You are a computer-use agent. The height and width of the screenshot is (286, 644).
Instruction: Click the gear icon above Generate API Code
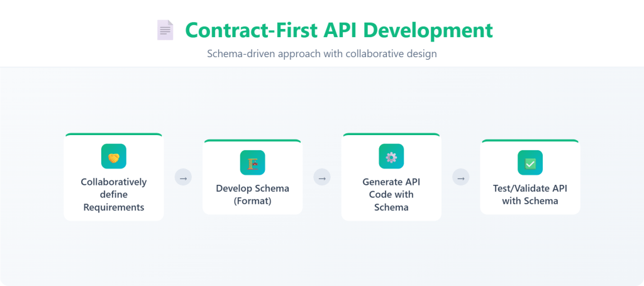(391, 157)
